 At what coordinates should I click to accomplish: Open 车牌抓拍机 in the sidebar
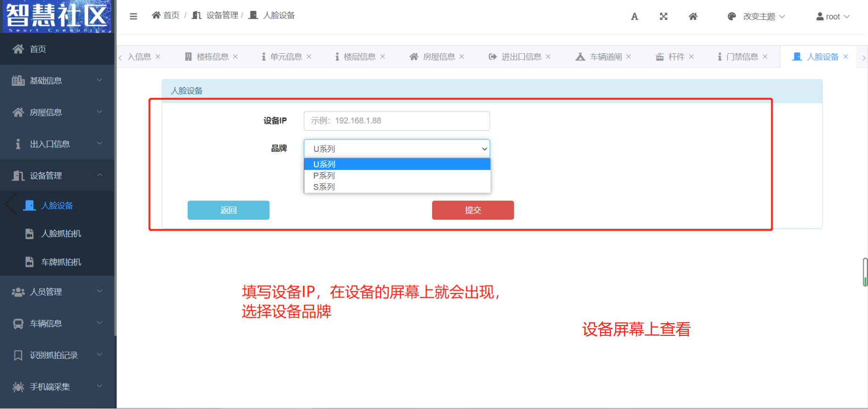(x=57, y=262)
